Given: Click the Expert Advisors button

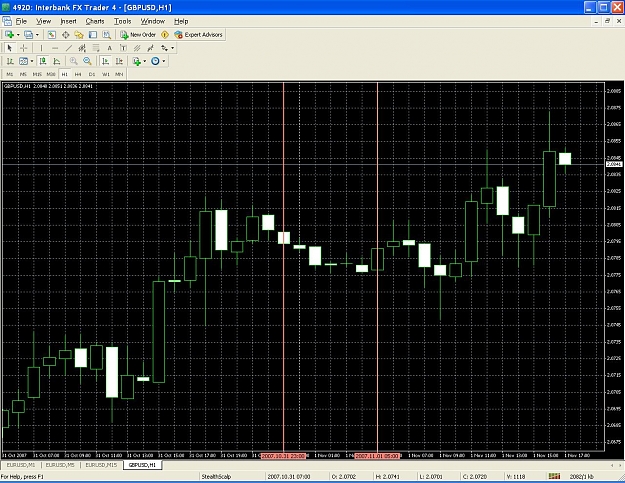Looking at the screenshot, I should coord(199,35).
